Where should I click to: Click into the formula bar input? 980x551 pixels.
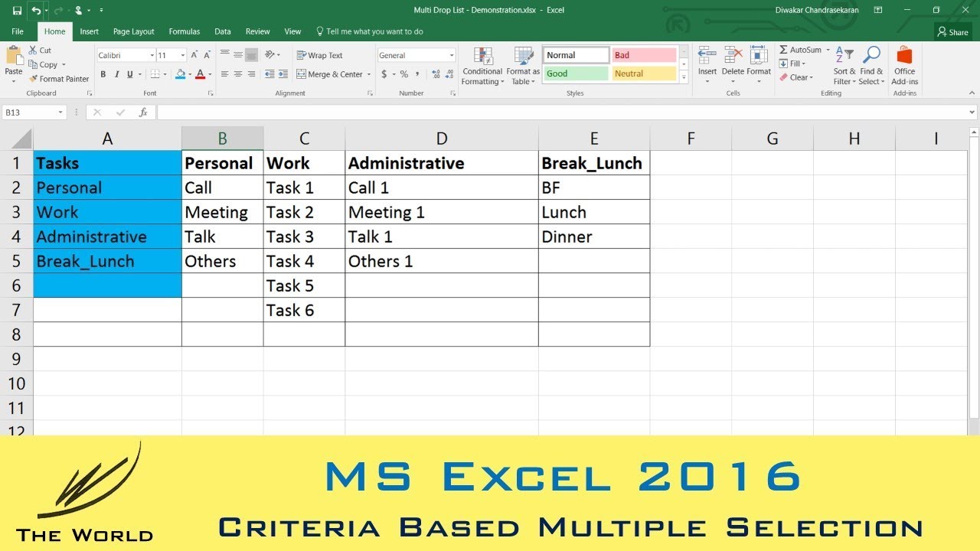(567, 112)
